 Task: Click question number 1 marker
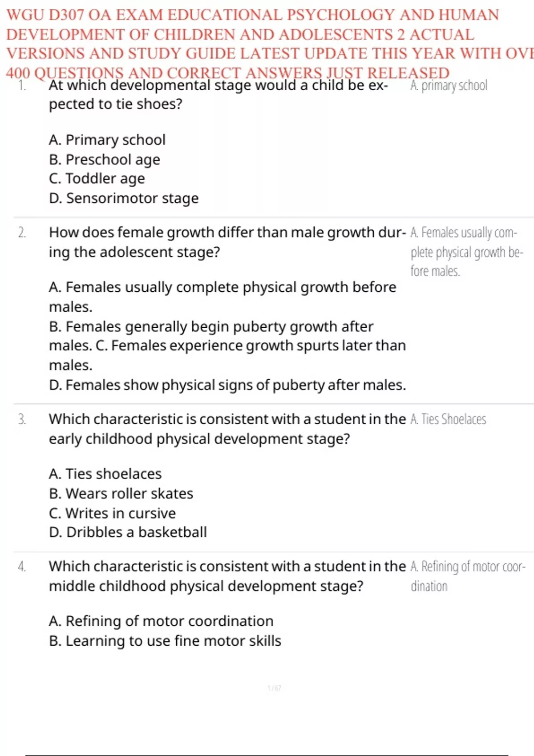[22, 85]
